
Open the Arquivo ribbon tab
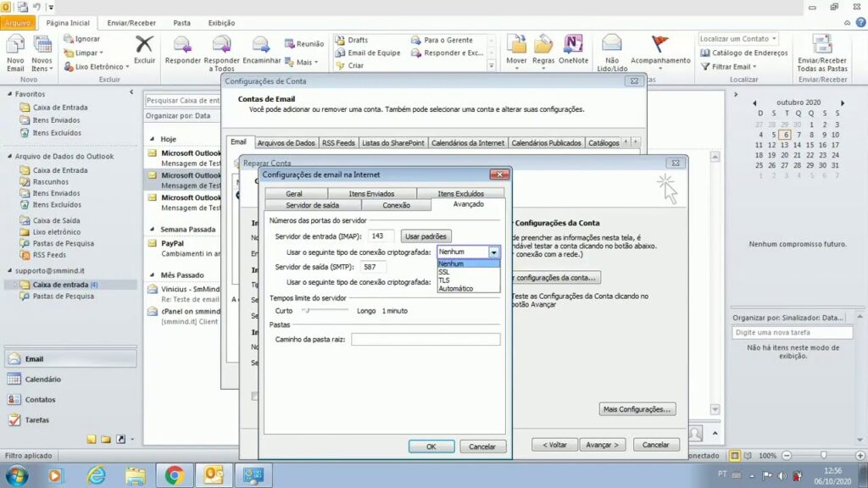tap(18, 23)
